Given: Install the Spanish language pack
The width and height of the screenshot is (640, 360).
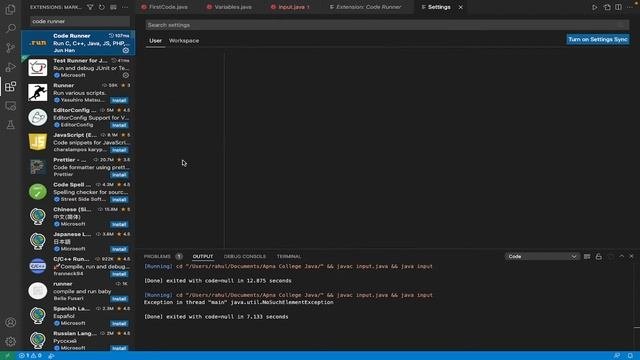Looking at the screenshot, I should point(119,324).
